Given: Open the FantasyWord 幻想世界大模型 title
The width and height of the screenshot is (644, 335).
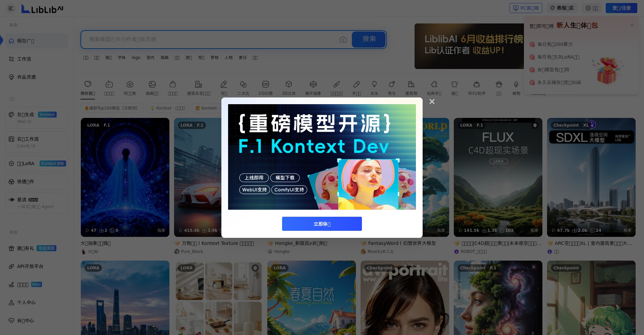Looking at the screenshot, I should click(x=402, y=243).
